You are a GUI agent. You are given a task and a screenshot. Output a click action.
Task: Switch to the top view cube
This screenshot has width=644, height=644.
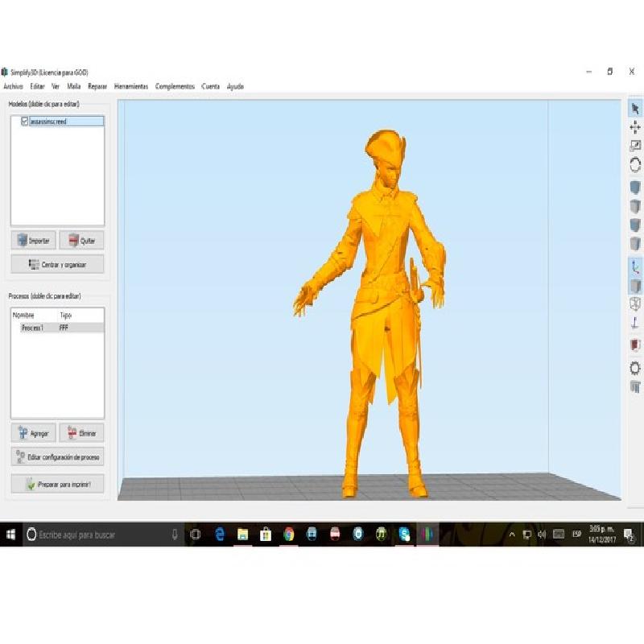click(x=635, y=206)
